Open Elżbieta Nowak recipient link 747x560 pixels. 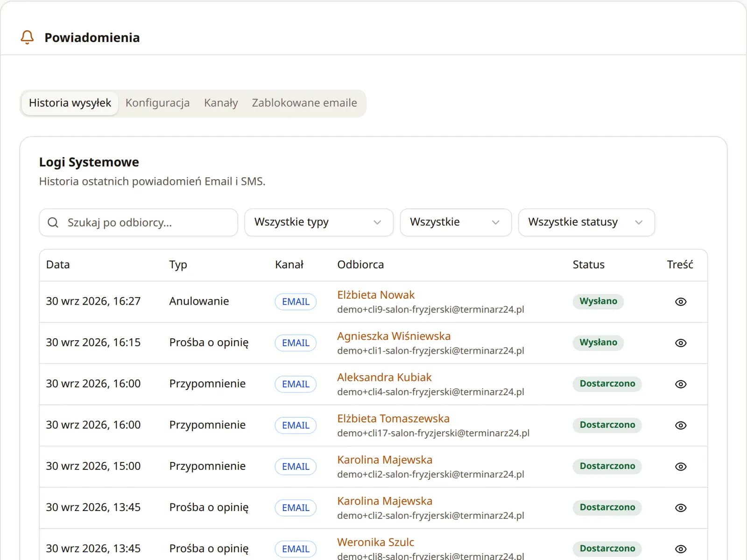pyautogui.click(x=376, y=295)
